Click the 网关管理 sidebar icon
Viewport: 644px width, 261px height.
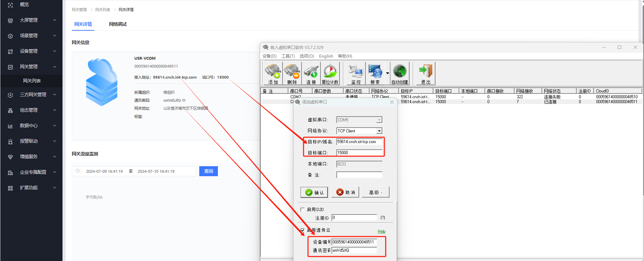(10, 67)
